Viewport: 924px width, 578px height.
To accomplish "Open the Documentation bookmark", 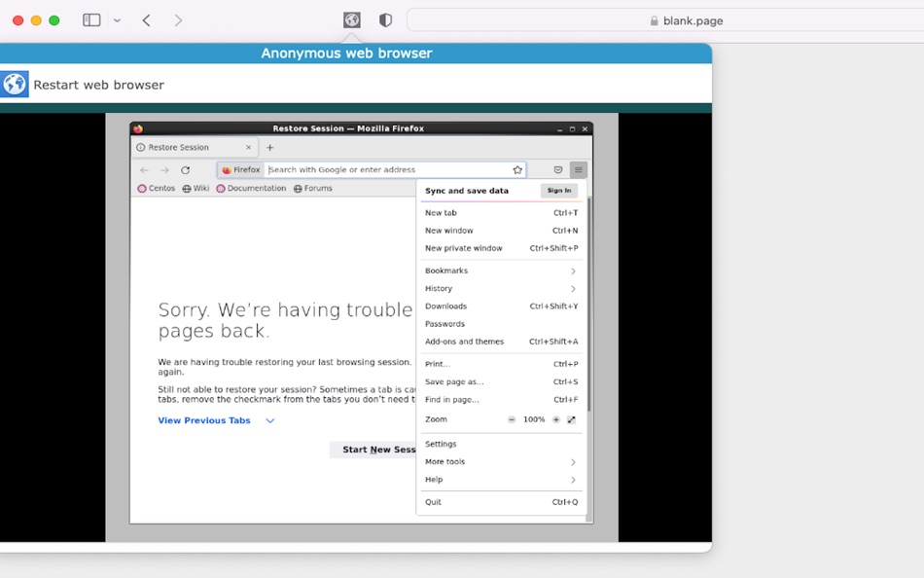I will pos(251,188).
